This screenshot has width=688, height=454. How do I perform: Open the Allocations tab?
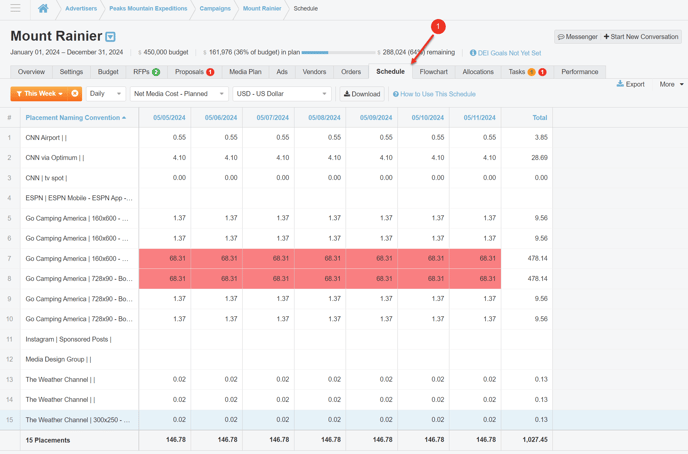478,72
